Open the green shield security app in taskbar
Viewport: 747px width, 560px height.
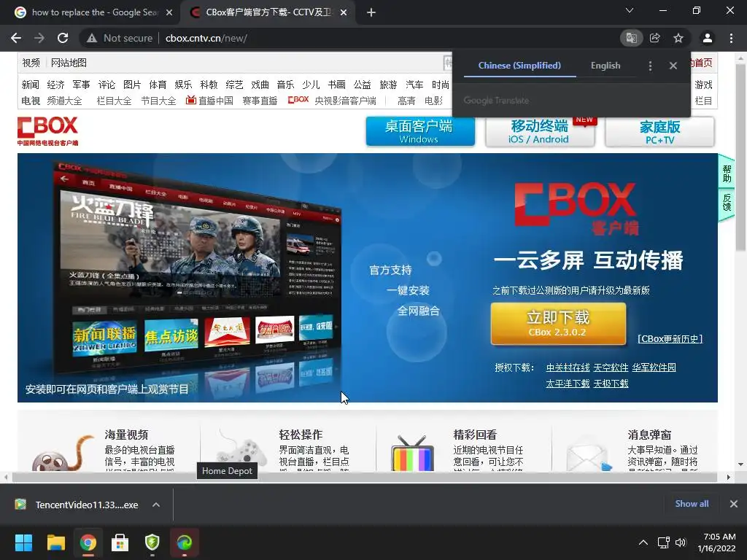click(x=152, y=542)
